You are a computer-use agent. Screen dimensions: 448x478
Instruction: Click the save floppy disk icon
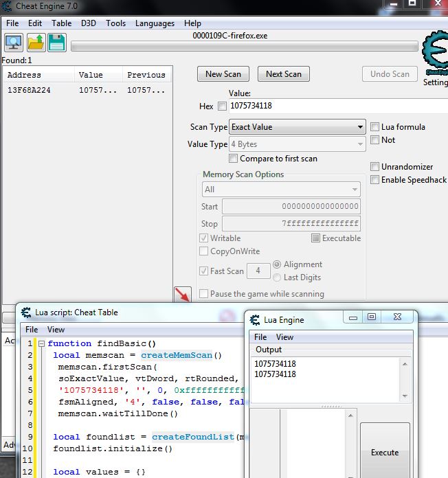[x=56, y=43]
